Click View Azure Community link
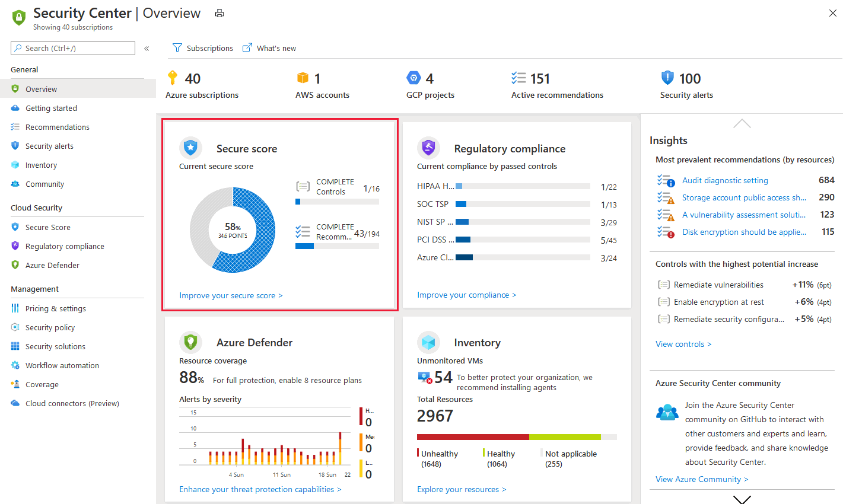The height and width of the screenshot is (504, 843). pos(702,479)
